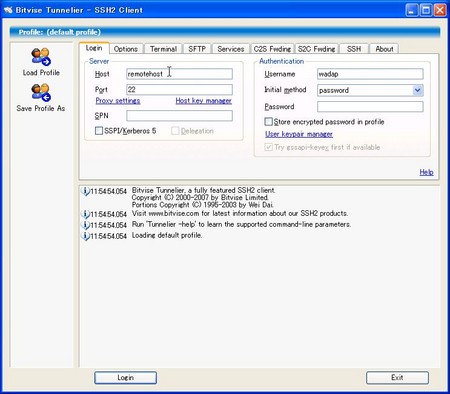Open Proxy settings link

(x=118, y=101)
